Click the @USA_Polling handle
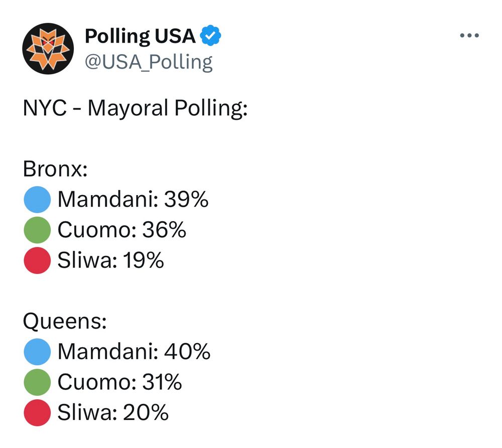Viewport: 502px width, 448px height. pos(148,62)
